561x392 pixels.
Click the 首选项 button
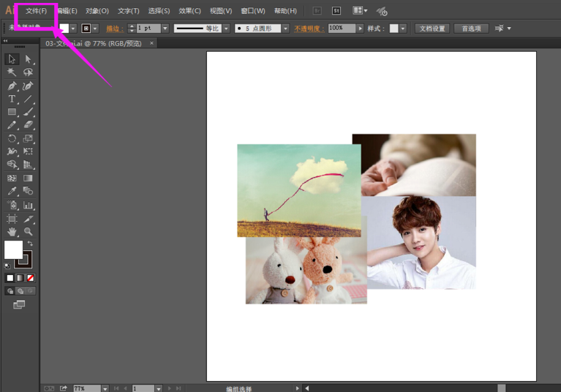471,29
